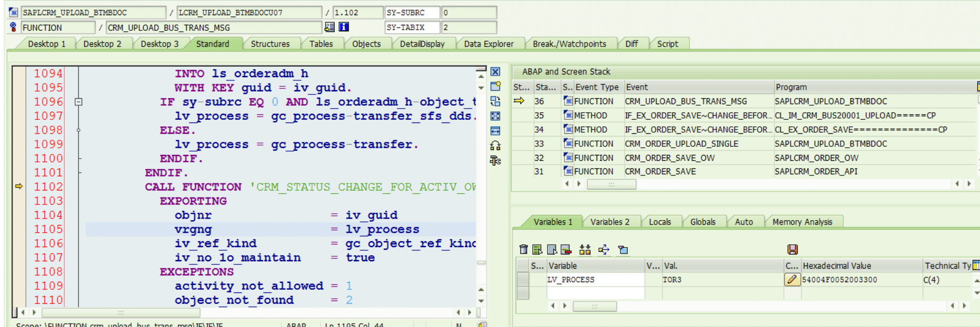The width and height of the screenshot is (980, 327).
Task: Select the empty second variable row
Action: click(x=523, y=293)
